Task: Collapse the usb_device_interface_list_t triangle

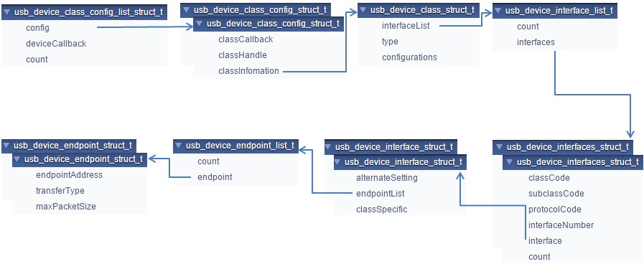Action: point(499,11)
